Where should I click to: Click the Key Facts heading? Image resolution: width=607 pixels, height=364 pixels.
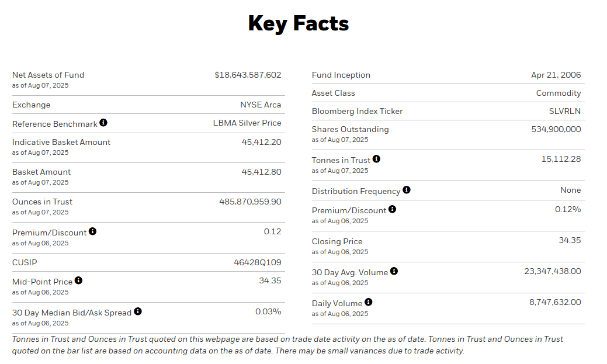pos(299,24)
